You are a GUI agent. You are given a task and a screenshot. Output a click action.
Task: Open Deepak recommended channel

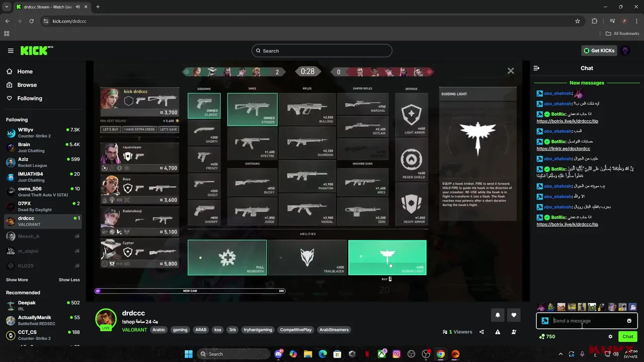[43, 306]
